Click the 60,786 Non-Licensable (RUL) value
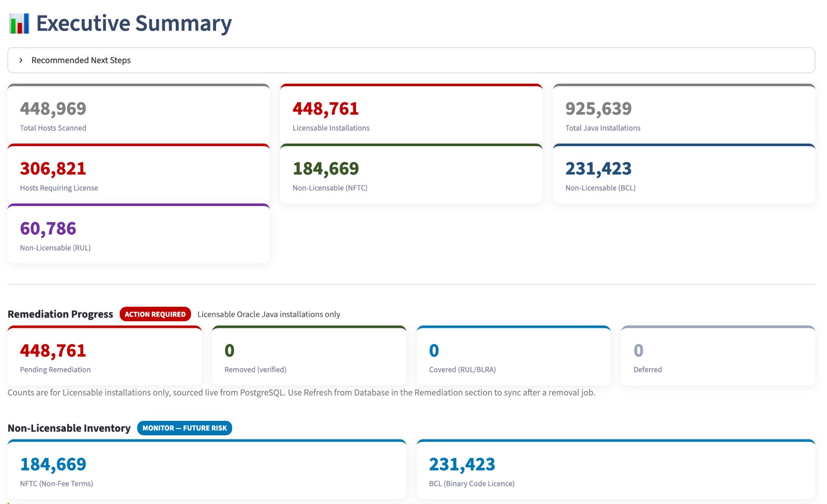This screenshot has height=504, width=827. (48, 228)
